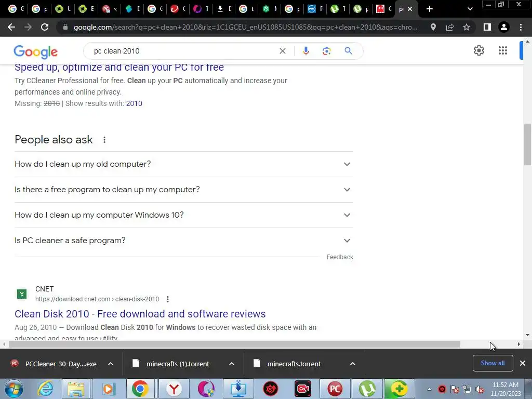Click the horizontal page scrollbar
The height and width of the screenshot is (399, 532).
234,344
